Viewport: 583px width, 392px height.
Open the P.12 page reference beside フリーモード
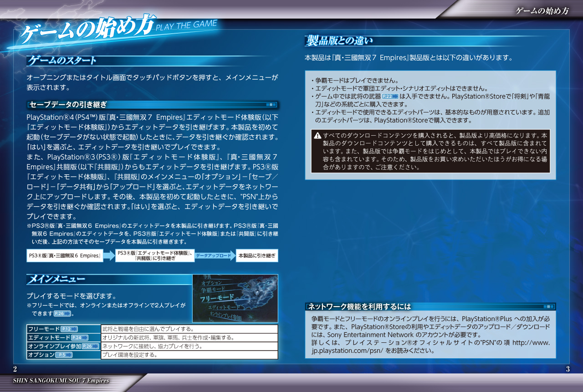coord(69,329)
